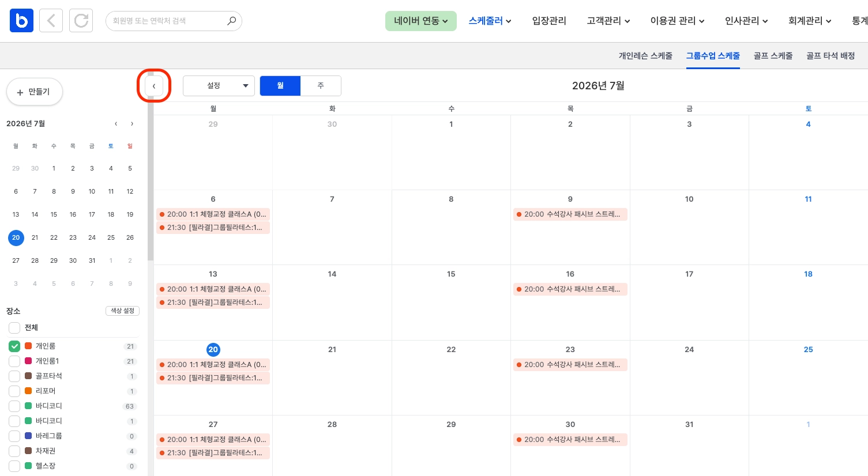
Task: Select day 20 in the mini calendar
Action: pyautogui.click(x=16, y=237)
